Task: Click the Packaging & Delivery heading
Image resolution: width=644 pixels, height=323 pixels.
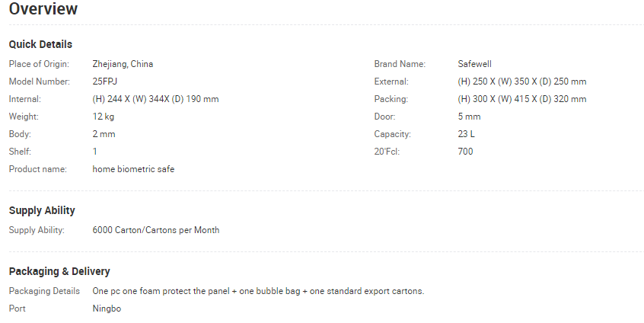Action: click(x=59, y=272)
